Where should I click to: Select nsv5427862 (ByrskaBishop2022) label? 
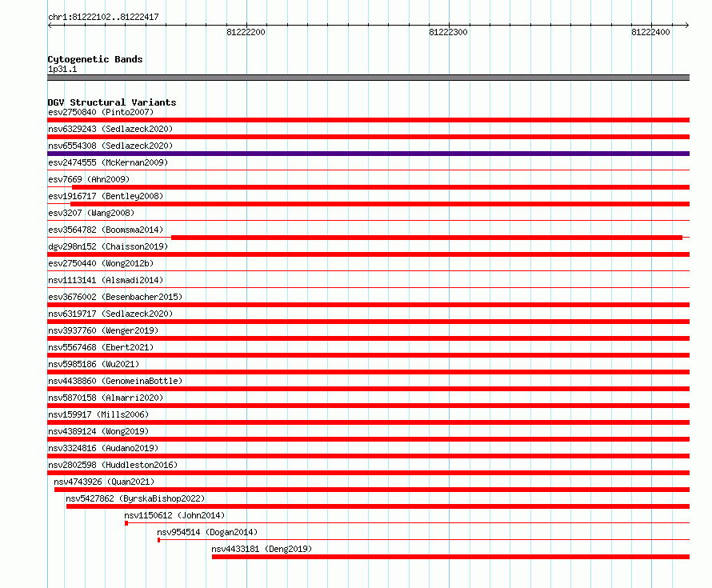tap(135, 498)
